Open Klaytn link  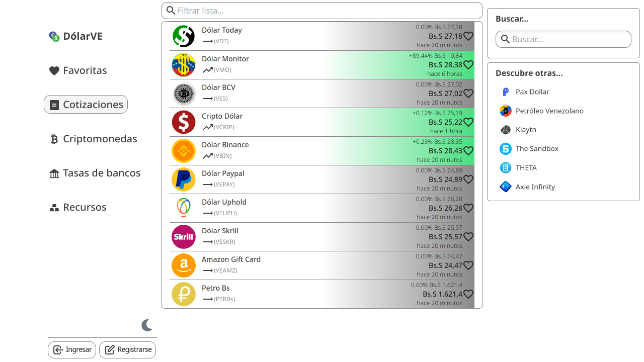(526, 130)
